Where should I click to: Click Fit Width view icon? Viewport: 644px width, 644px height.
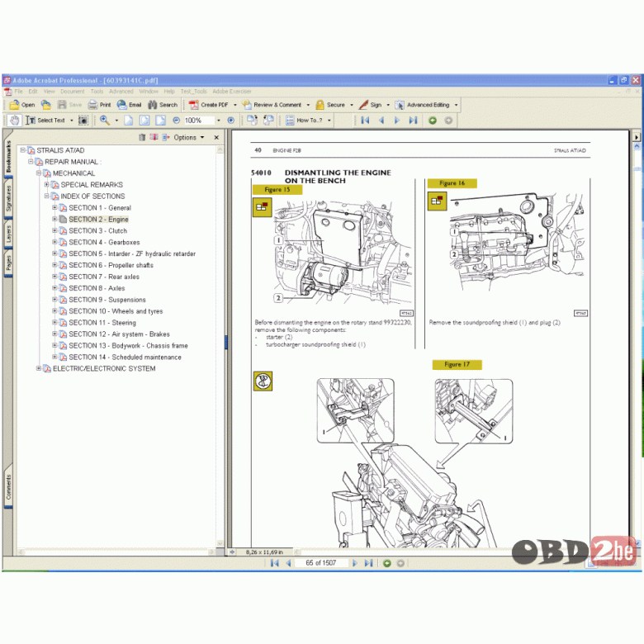click(x=160, y=121)
